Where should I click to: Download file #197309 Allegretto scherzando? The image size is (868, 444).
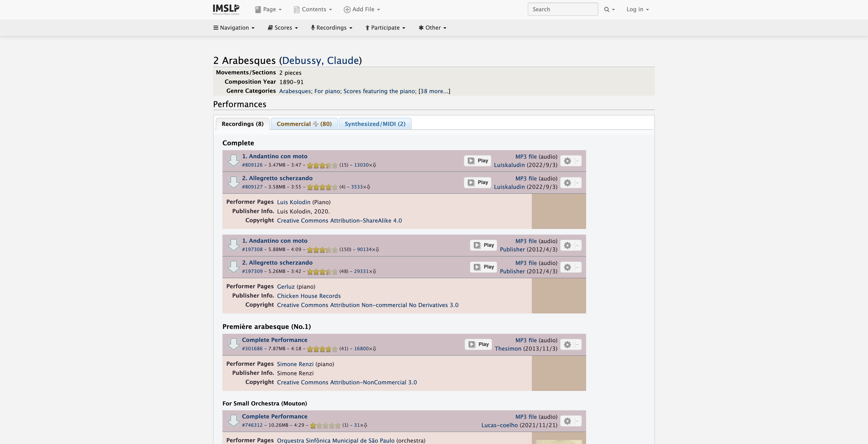point(233,267)
